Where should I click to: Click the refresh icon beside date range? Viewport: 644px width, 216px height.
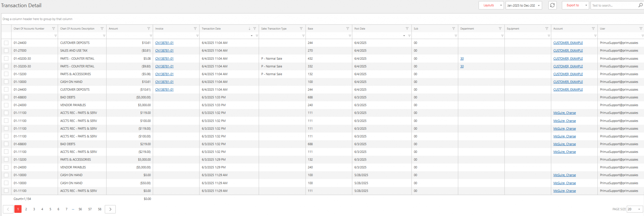pyautogui.click(x=552, y=5)
